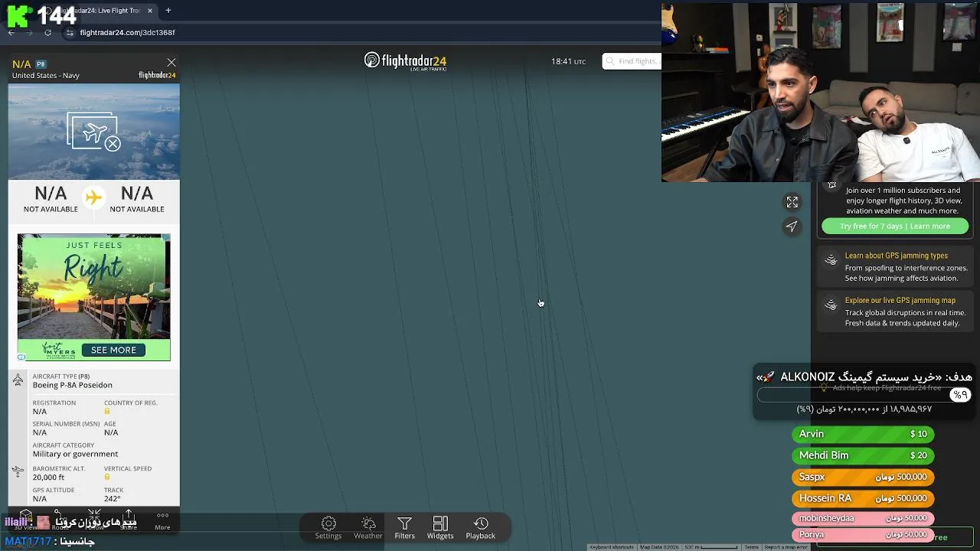
Task: Open the Weather layer menu
Action: pyautogui.click(x=368, y=528)
